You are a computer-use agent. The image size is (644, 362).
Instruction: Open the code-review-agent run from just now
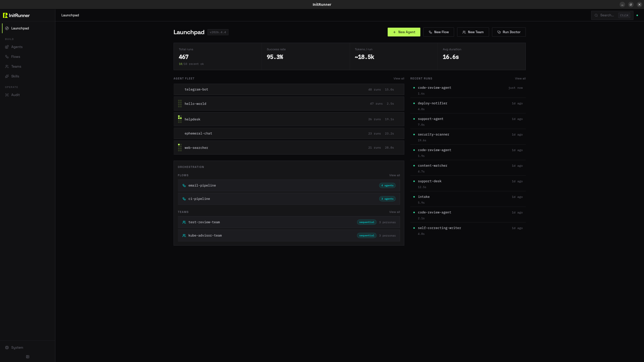click(468, 90)
